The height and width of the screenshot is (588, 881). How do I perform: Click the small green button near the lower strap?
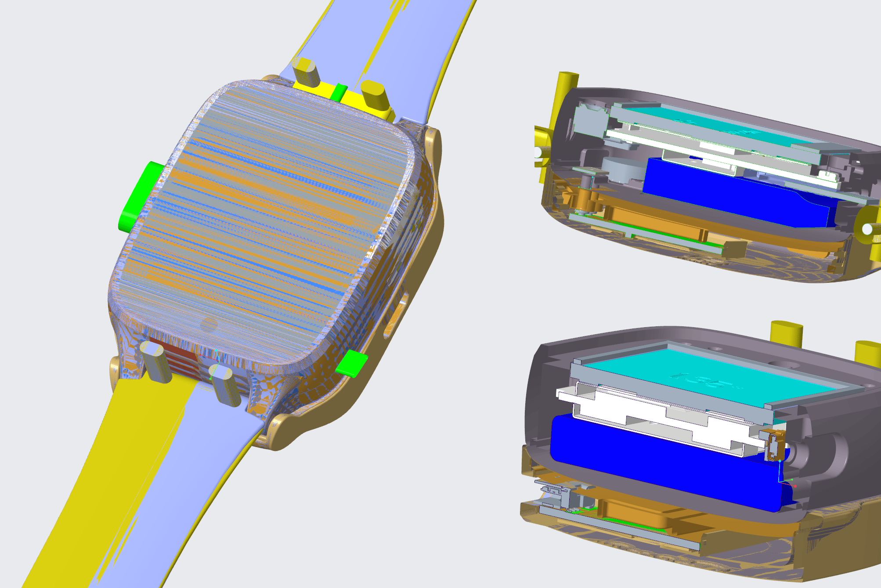click(x=352, y=364)
